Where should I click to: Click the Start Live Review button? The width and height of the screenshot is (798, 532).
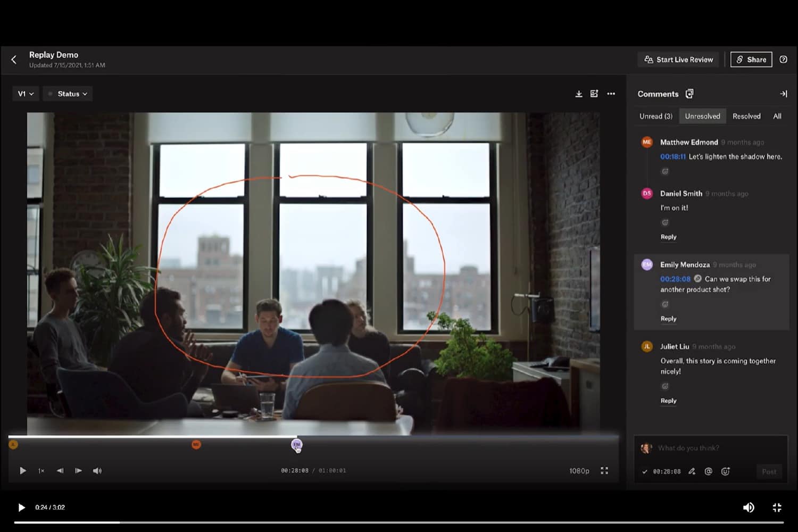click(678, 60)
